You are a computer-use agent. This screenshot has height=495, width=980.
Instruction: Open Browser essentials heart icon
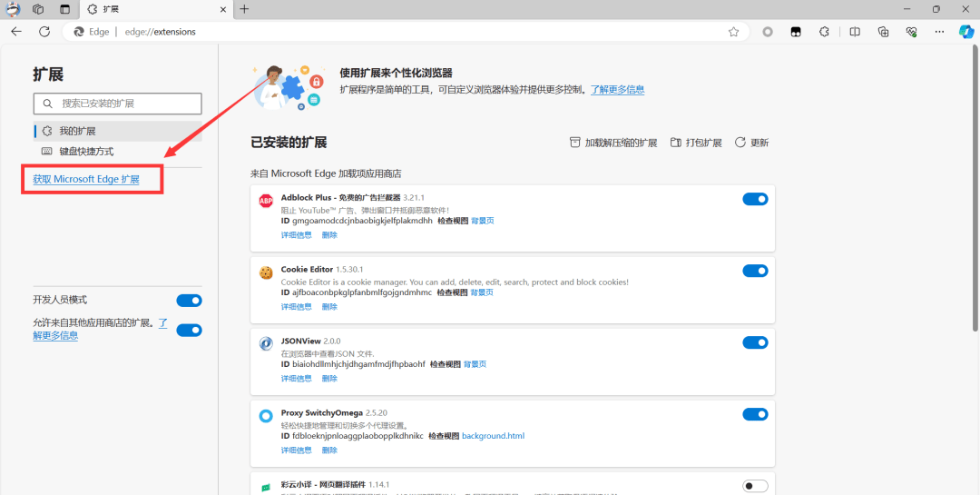[x=911, y=32]
